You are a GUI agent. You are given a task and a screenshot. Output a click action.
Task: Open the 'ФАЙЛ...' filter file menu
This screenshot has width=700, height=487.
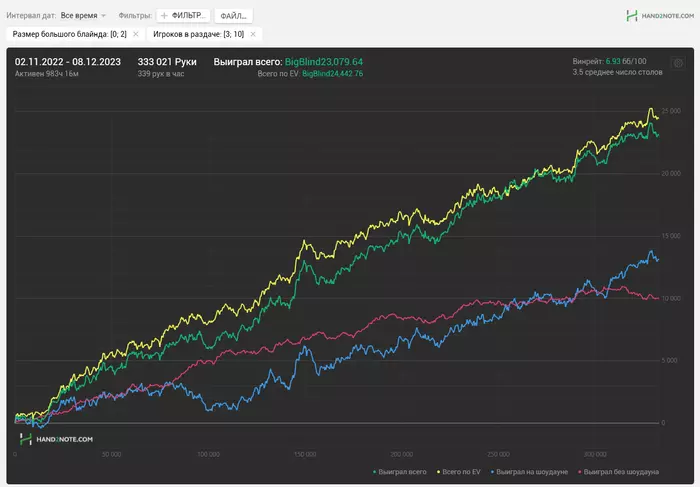coord(234,16)
